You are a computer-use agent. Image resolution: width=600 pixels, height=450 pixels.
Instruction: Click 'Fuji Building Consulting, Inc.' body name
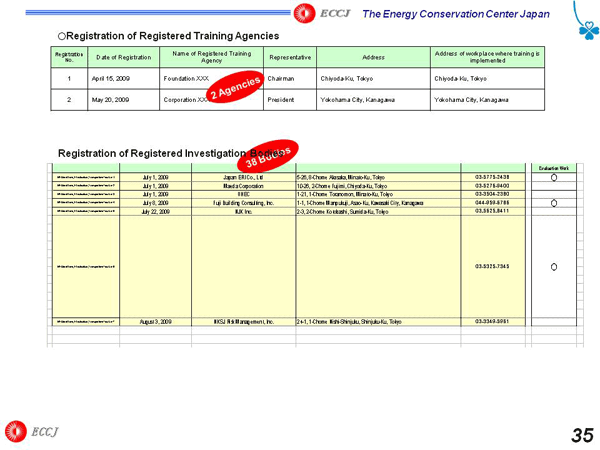coord(243,203)
